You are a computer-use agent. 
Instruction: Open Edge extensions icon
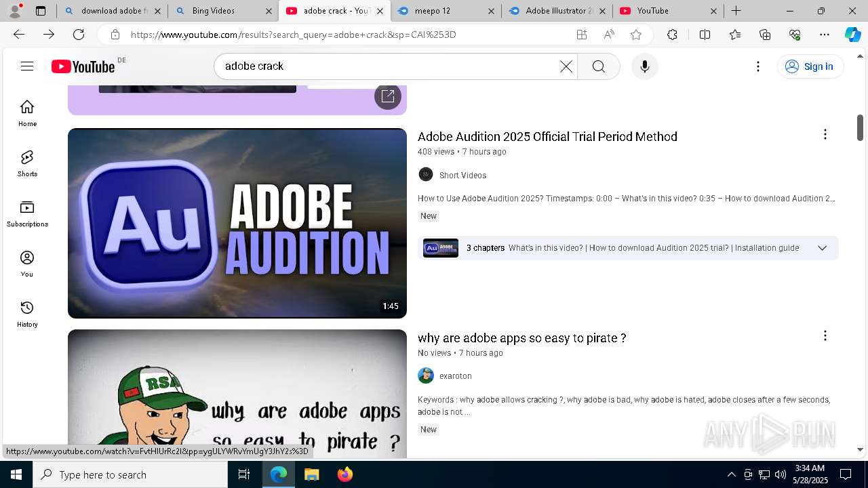tap(672, 35)
